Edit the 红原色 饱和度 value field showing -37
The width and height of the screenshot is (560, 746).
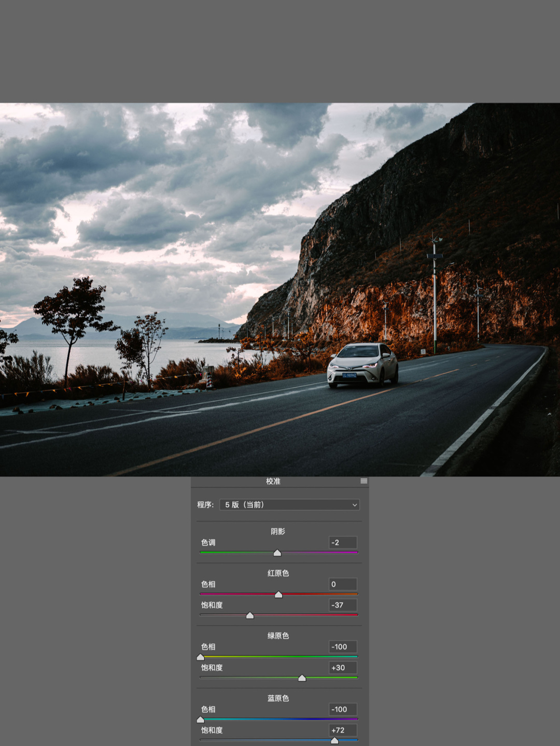point(343,605)
